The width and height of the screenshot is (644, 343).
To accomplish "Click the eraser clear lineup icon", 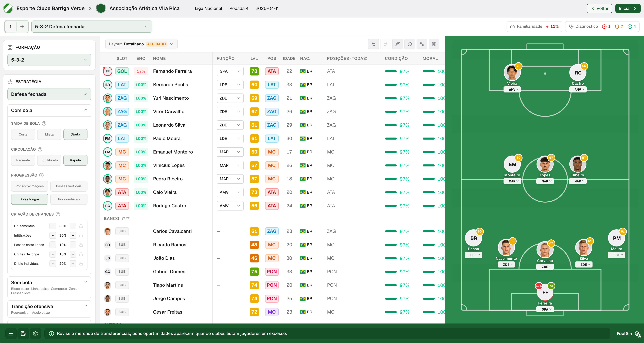I will [409, 44].
